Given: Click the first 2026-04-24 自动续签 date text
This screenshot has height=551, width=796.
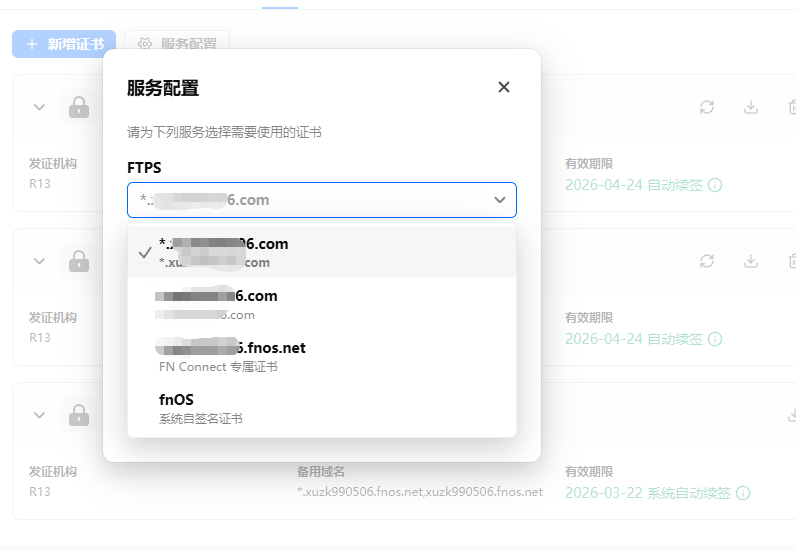Looking at the screenshot, I should 634,185.
